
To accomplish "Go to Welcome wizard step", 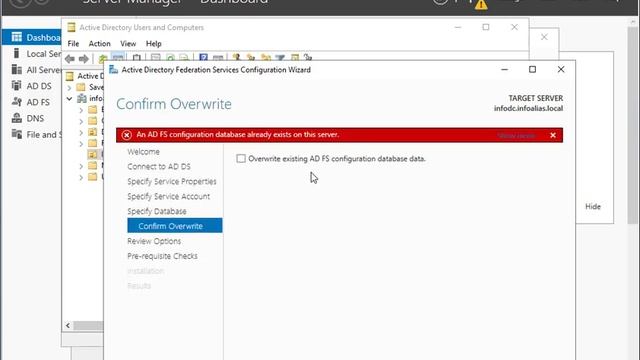I will click(x=143, y=151).
